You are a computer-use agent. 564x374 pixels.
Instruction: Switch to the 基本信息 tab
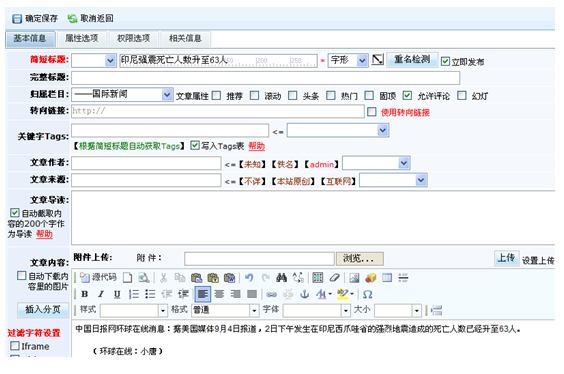30,38
